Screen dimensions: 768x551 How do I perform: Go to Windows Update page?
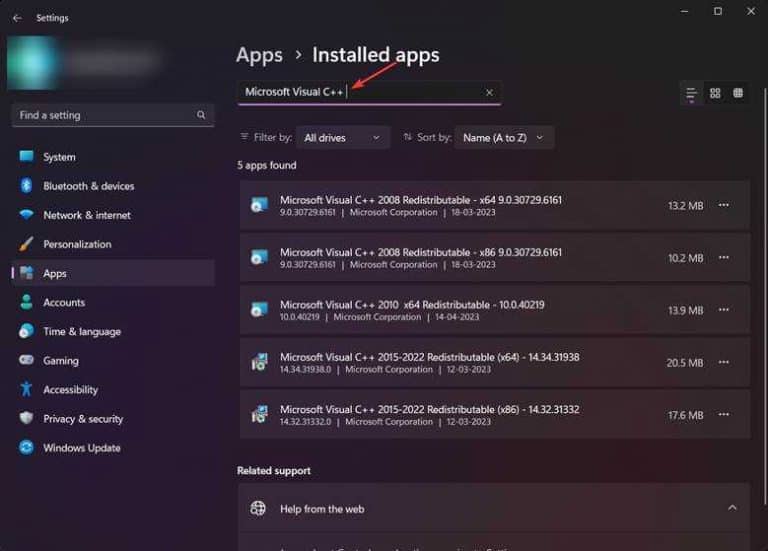(82, 448)
